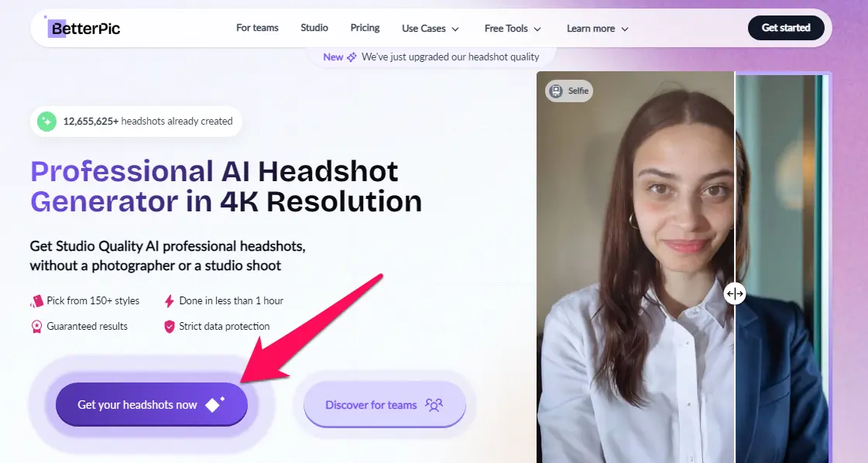Image resolution: width=868 pixels, height=463 pixels.
Task: Expand the Learn more menu
Action: coord(597,29)
